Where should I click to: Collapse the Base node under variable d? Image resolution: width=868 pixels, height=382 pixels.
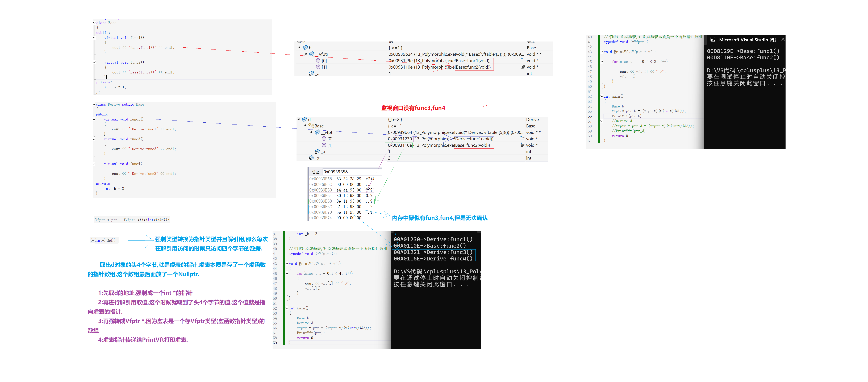coord(305,126)
